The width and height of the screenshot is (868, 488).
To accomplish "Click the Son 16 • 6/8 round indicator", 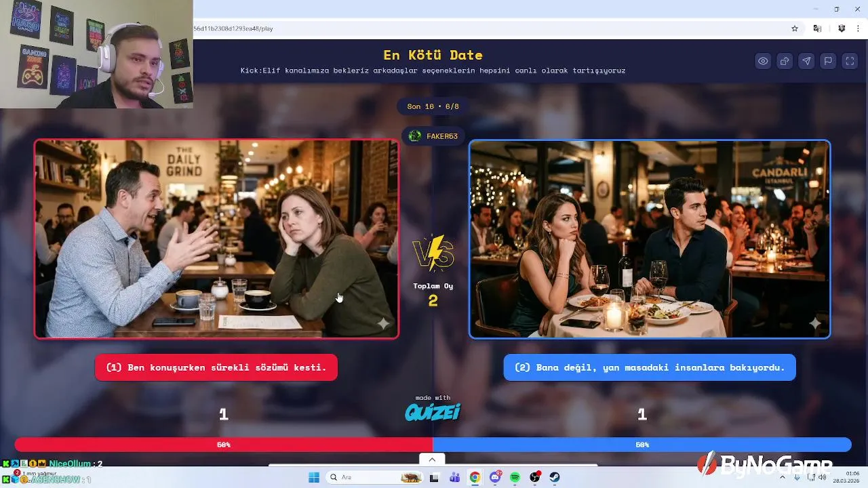I will point(433,106).
